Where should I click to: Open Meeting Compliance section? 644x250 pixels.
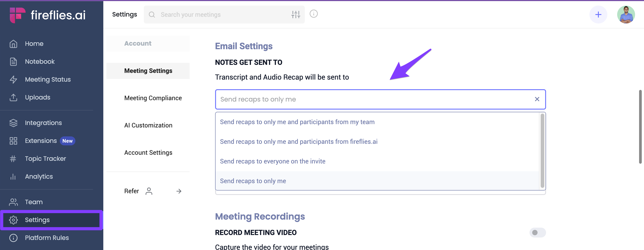[x=153, y=98]
